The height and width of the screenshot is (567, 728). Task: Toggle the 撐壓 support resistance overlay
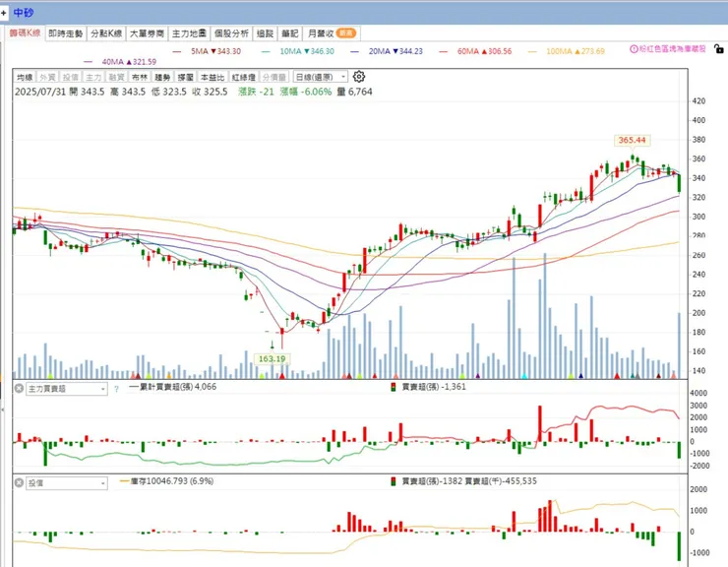(185, 77)
